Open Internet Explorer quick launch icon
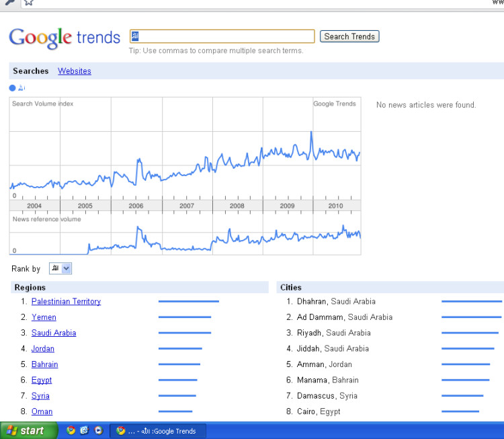Screen dimensions: 504x439 point(85,430)
